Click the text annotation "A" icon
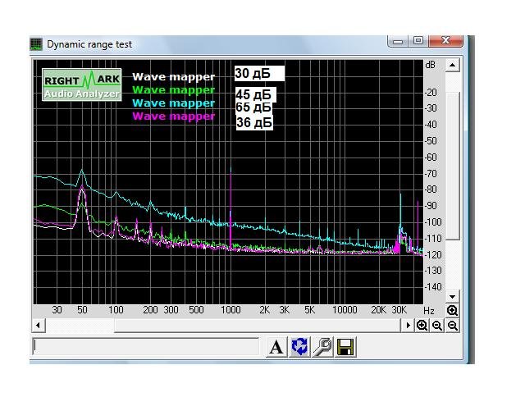 [x=276, y=347]
